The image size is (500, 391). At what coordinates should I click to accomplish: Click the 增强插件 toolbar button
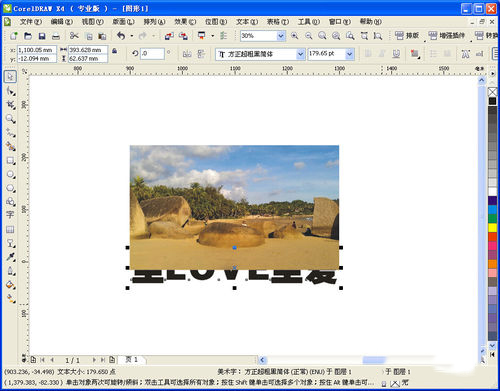[x=447, y=35]
